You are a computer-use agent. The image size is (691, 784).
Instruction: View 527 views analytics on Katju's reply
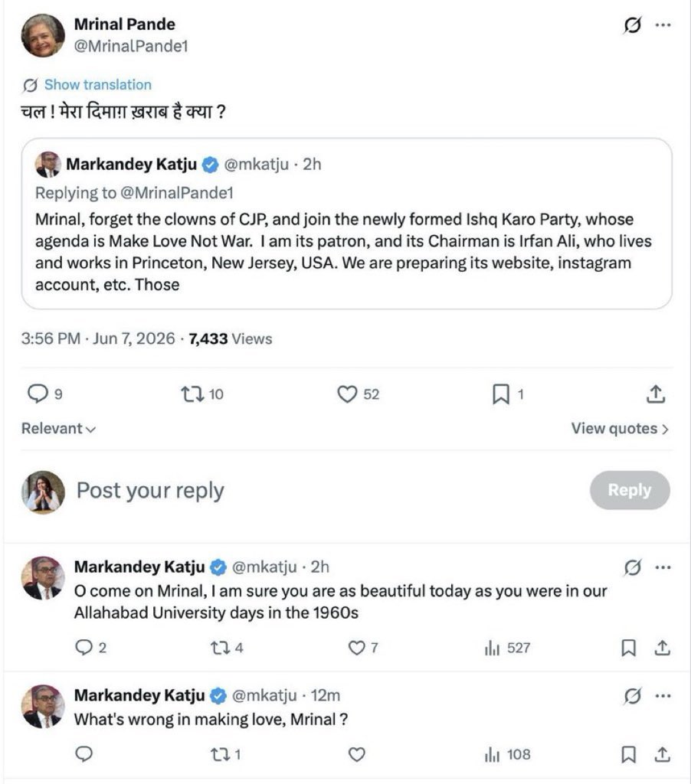click(x=507, y=648)
